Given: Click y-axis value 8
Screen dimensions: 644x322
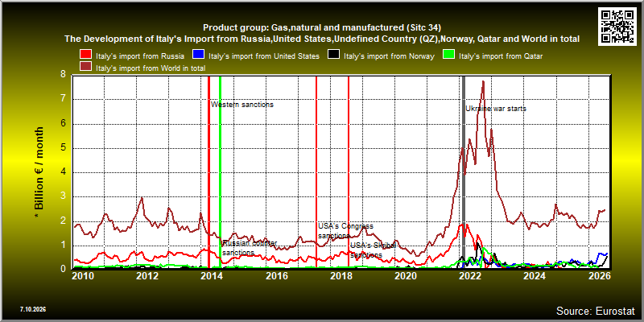Looking at the screenshot, I should [63, 75].
